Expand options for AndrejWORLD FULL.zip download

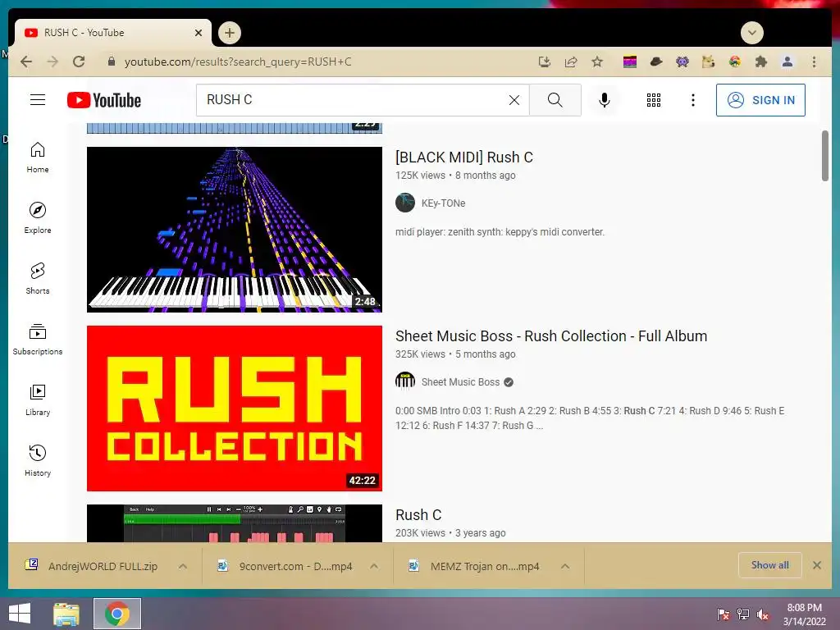coord(183,566)
